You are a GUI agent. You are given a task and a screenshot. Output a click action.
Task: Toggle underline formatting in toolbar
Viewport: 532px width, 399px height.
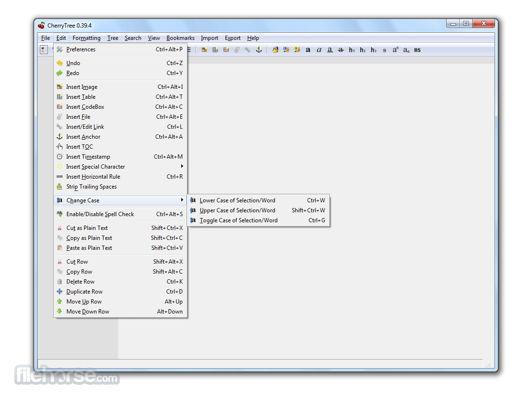pos(330,50)
